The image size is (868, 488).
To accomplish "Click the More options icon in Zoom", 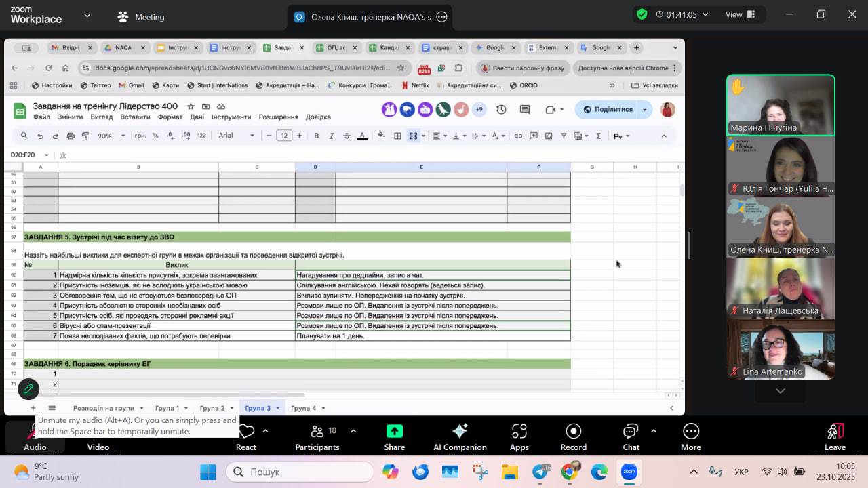I will click(x=691, y=432).
